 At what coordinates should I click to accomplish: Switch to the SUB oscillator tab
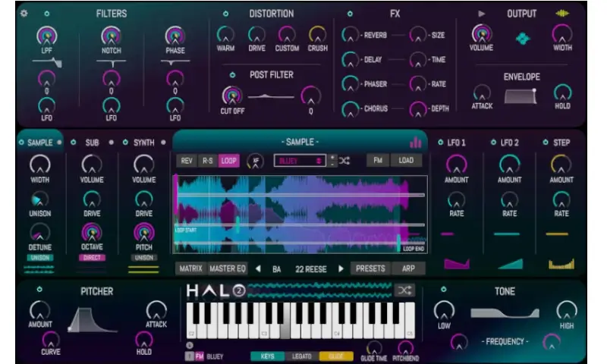(x=91, y=142)
